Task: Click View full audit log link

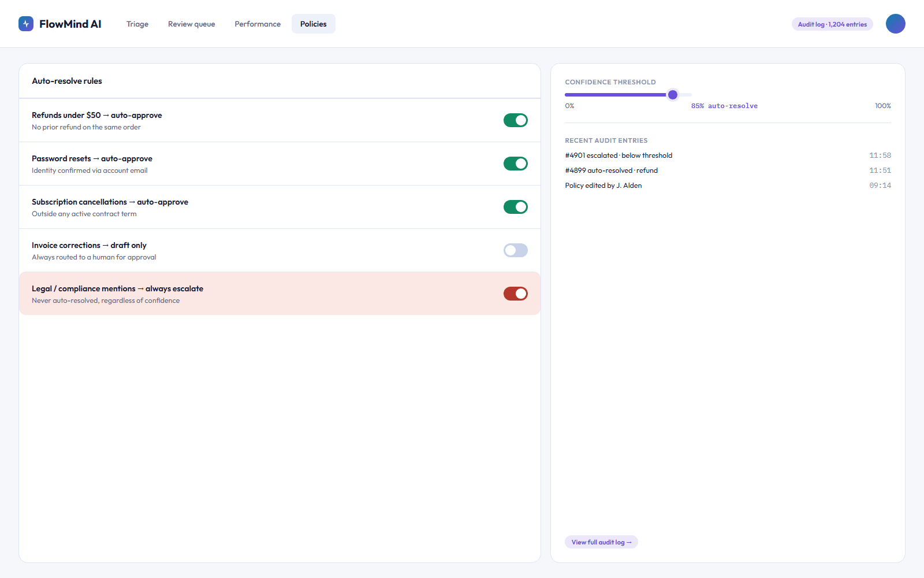Action: [x=601, y=542]
